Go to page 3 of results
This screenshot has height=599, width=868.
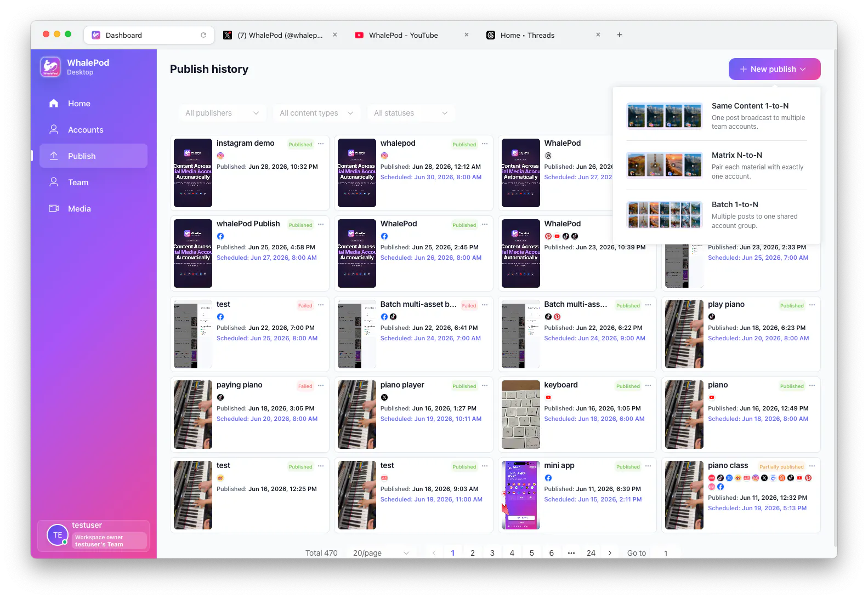point(492,553)
